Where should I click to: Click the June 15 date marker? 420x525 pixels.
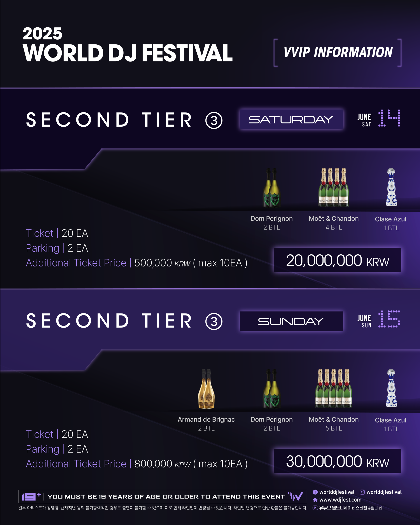(379, 319)
